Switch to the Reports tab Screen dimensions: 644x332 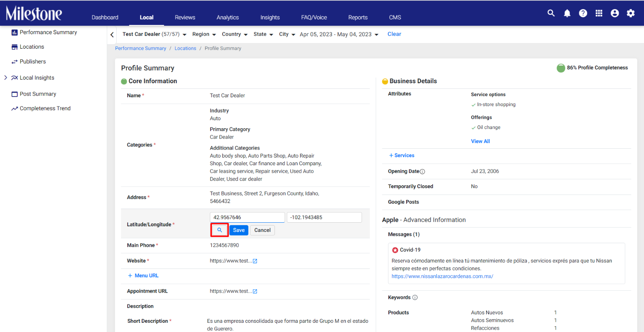pos(358,17)
